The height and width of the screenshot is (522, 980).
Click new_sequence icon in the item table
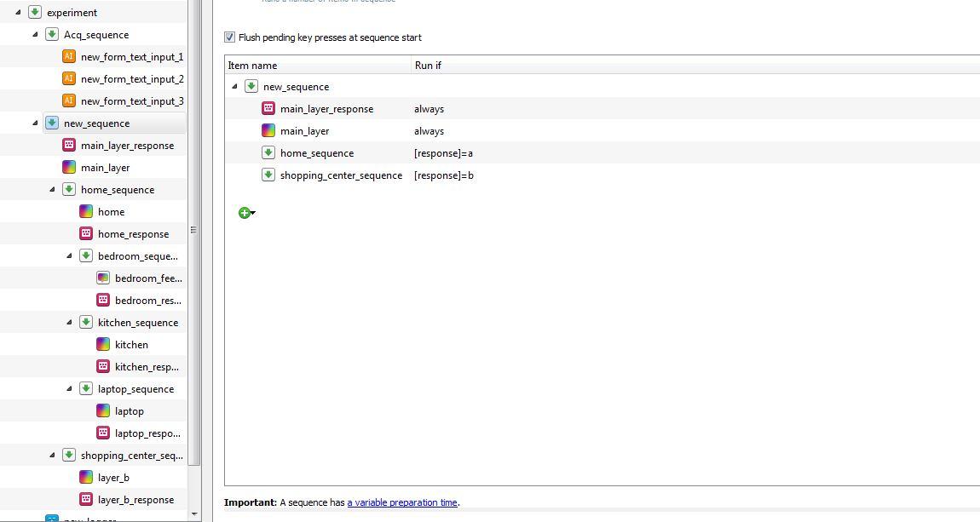click(251, 86)
